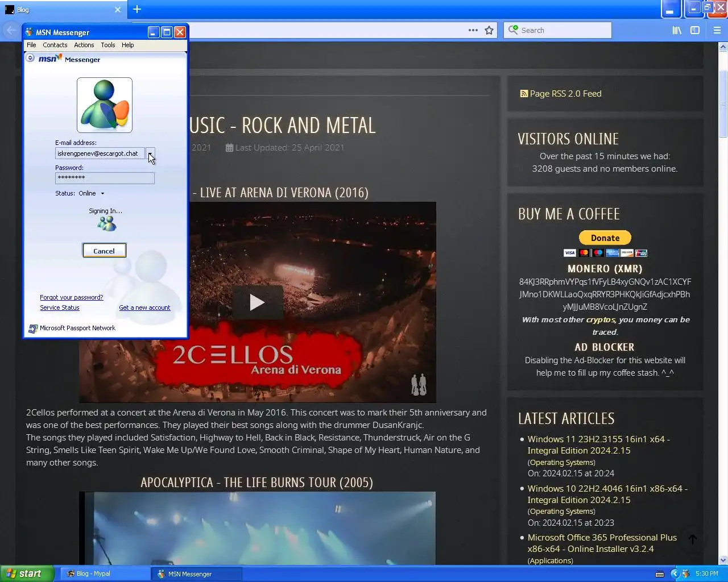The width and height of the screenshot is (728, 582).
Task: Open Windows 11 23H2.3155 16in1 article
Action: [598, 445]
